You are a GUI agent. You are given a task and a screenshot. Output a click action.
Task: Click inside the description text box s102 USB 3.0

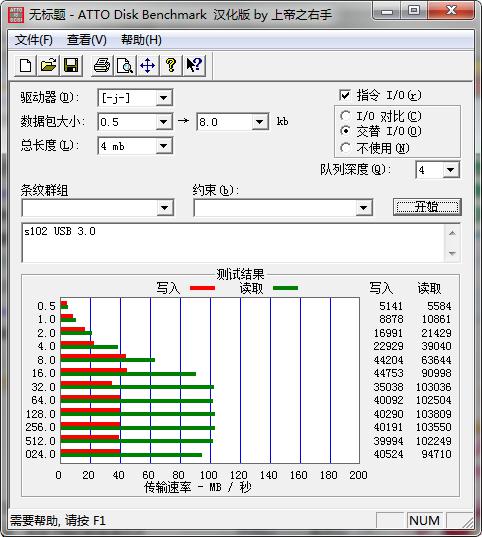coord(234,243)
